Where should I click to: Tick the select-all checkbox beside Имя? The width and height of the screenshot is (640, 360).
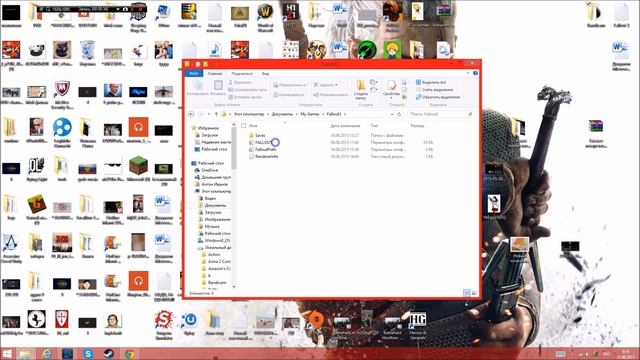[x=244, y=126]
